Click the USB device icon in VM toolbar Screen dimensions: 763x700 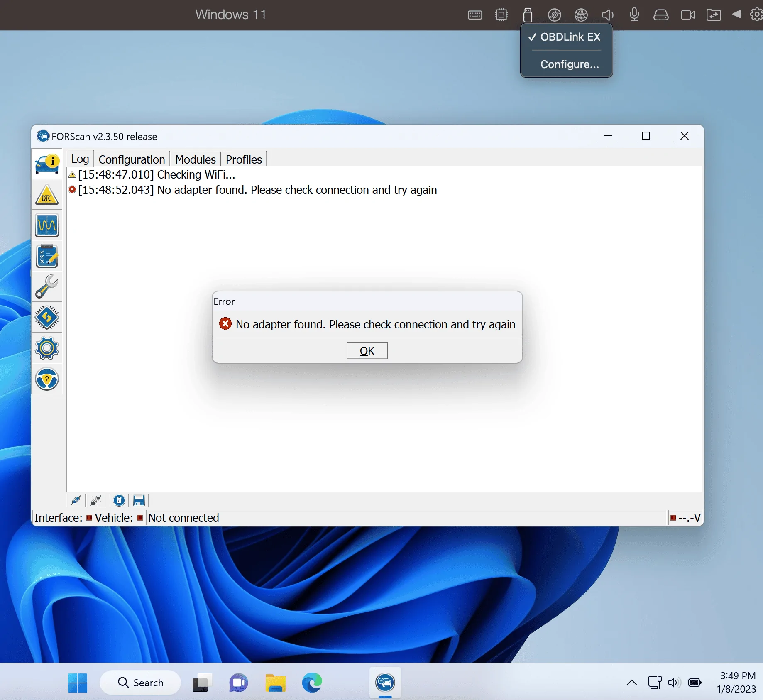pyautogui.click(x=528, y=15)
